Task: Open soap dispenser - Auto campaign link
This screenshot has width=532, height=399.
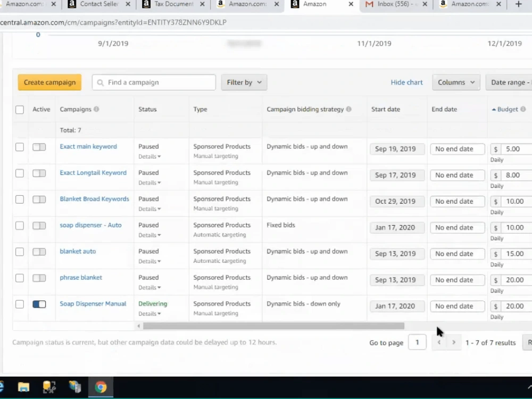Action: pos(90,225)
